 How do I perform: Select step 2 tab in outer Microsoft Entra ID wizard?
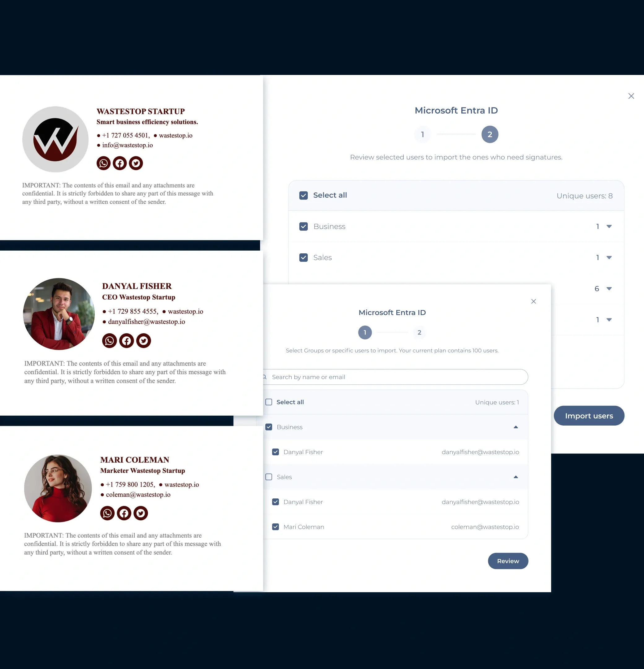(x=490, y=134)
